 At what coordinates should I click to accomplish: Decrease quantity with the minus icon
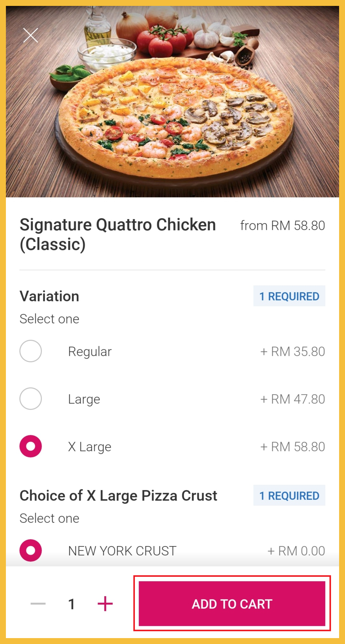(38, 604)
